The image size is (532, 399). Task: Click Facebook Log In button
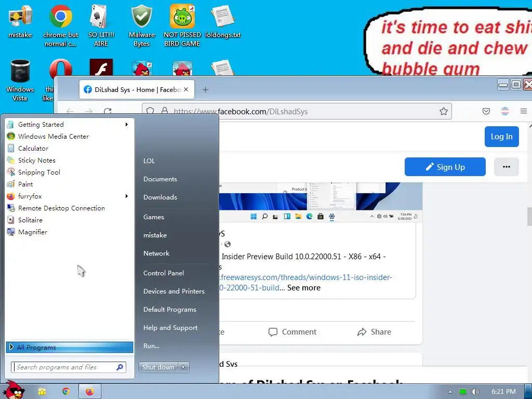tap(501, 137)
